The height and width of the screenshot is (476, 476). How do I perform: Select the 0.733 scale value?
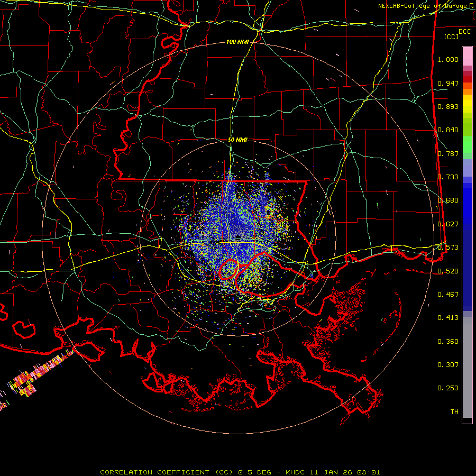448,177
